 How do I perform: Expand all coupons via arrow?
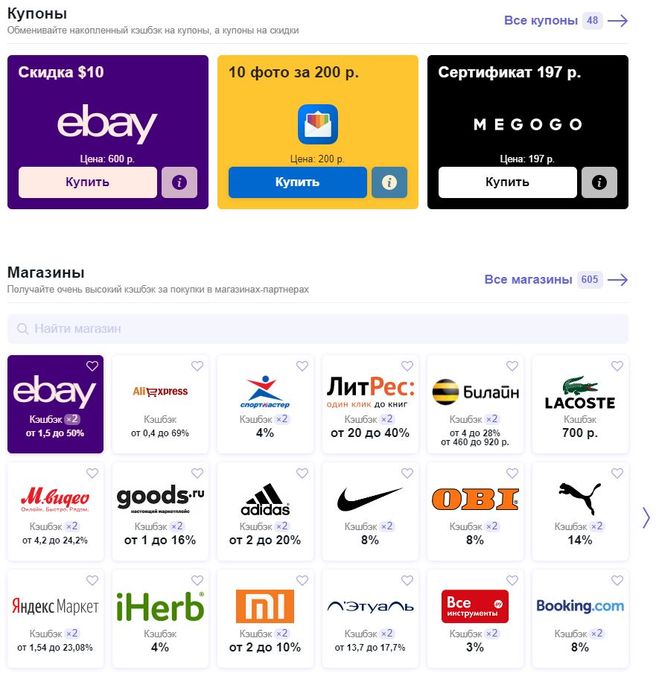pos(618,21)
